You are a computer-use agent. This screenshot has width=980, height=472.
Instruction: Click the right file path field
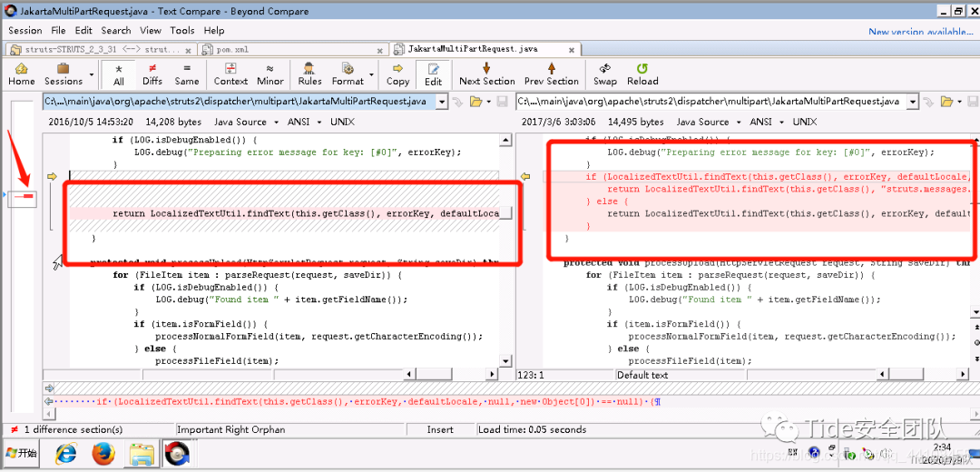click(711, 102)
